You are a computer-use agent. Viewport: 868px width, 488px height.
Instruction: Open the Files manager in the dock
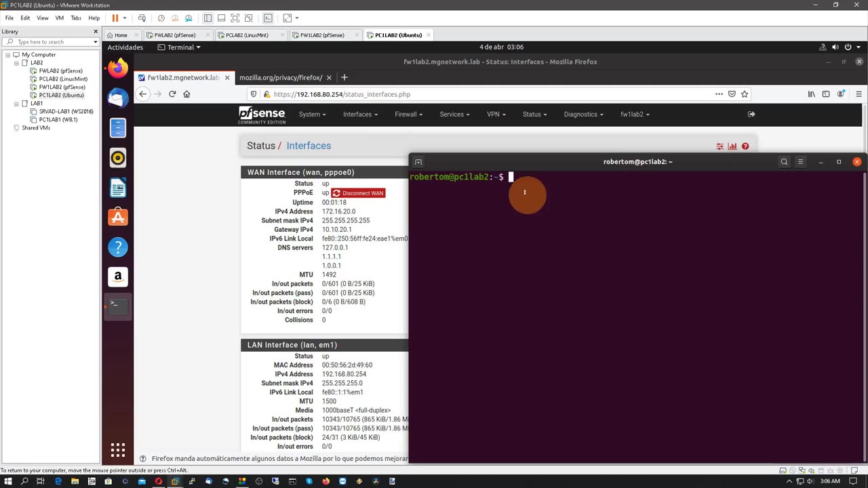tap(118, 128)
